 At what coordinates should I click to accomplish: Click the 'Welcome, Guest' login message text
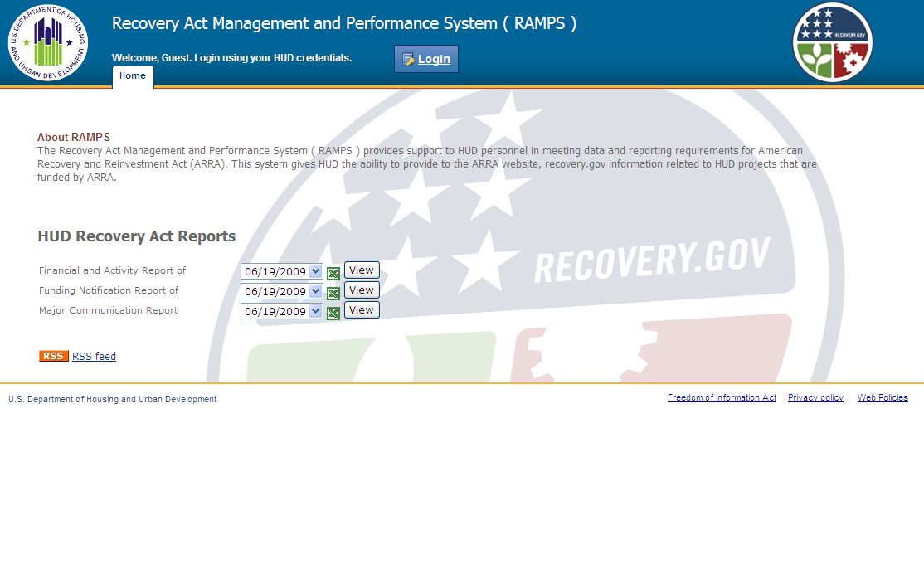(231, 58)
